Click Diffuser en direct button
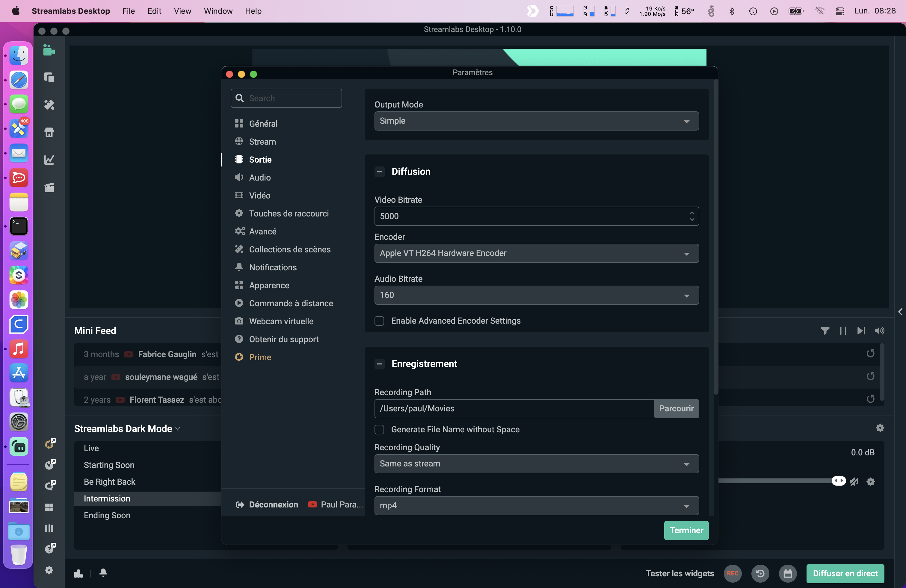 pyautogui.click(x=845, y=573)
